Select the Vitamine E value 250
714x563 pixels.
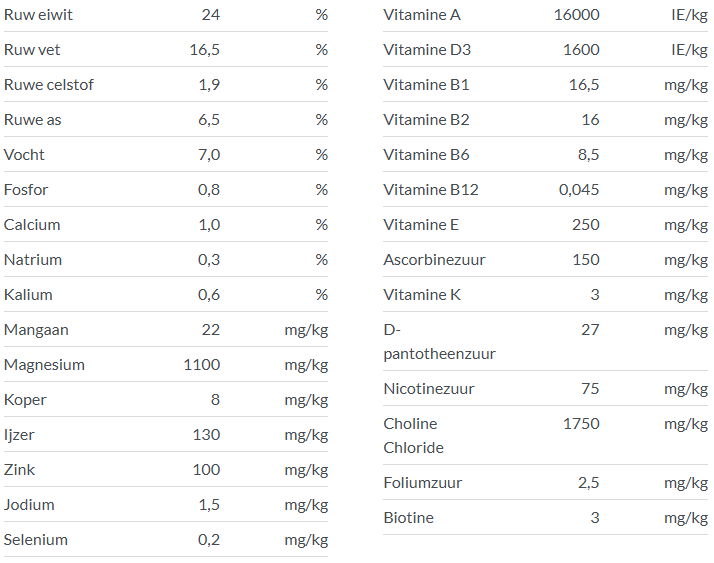point(585,225)
